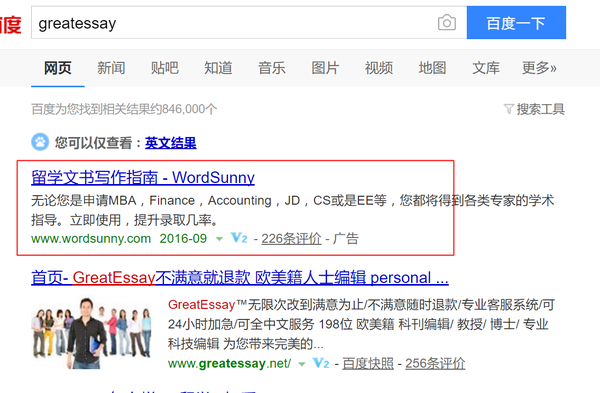Screen dimensions: 600x393
Task: Open the 贴吧 tab
Action: point(165,68)
